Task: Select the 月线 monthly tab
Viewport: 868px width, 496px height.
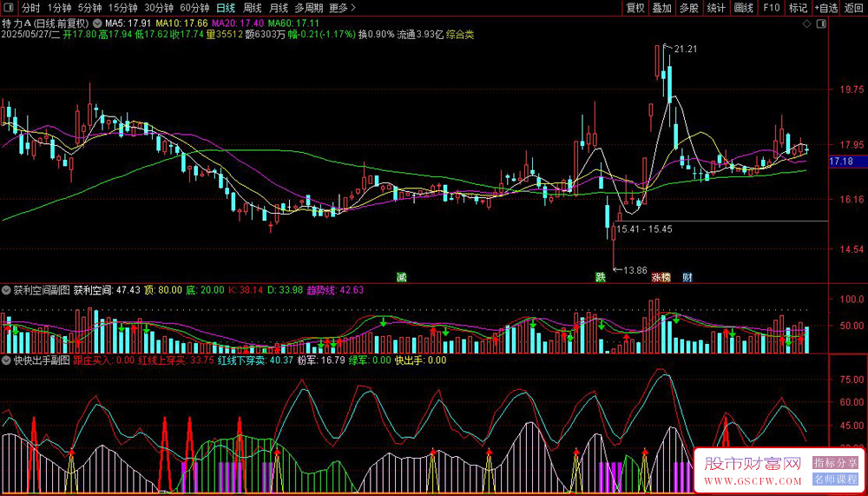Action: pyautogui.click(x=279, y=9)
